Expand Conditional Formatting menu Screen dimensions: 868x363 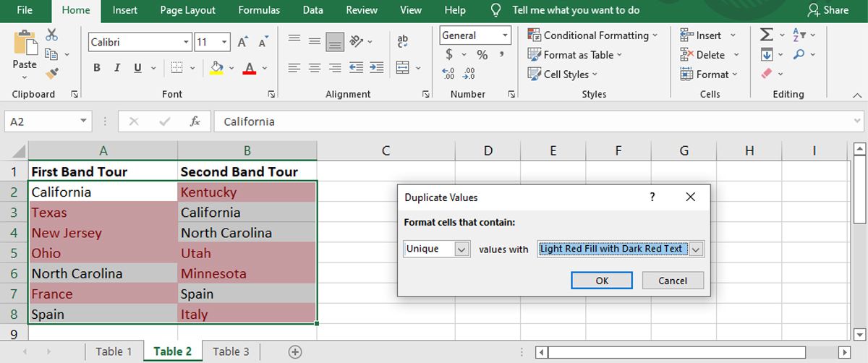(x=592, y=35)
